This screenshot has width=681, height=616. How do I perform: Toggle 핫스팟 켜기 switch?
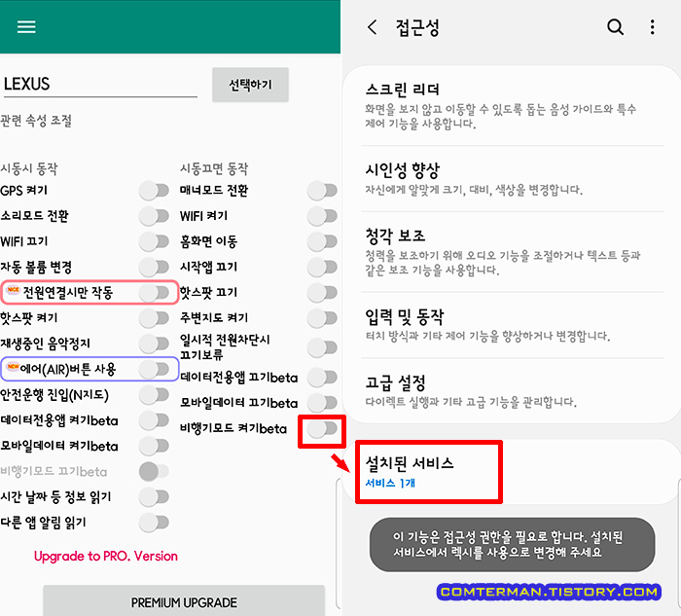pyautogui.click(x=154, y=318)
